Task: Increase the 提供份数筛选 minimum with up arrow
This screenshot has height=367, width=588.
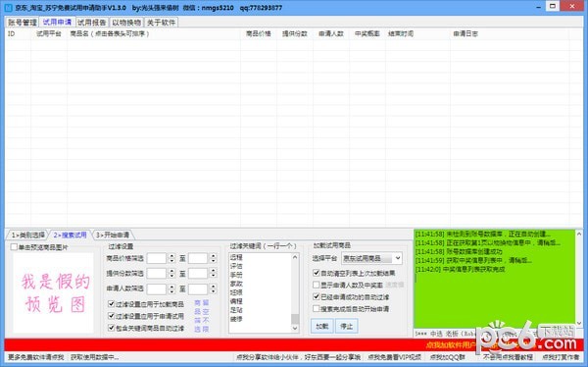Action: point(171,271)
